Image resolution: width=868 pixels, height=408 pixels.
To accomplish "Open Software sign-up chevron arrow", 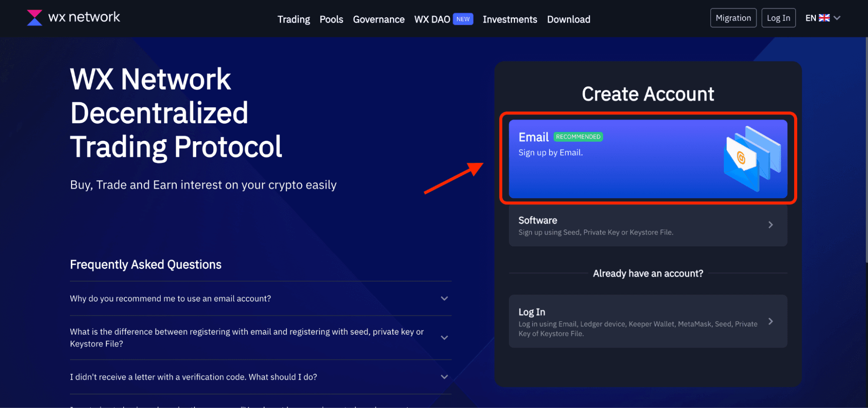I will point(770,225).
